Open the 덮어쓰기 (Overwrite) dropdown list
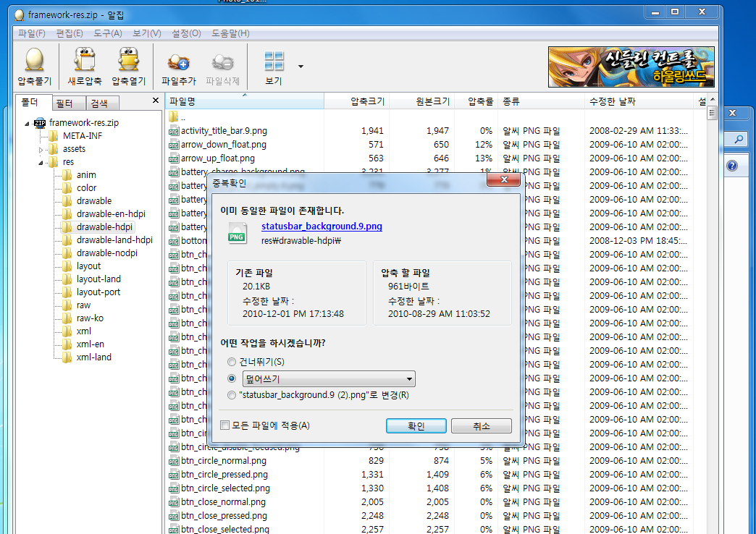 tap(410, 379)
